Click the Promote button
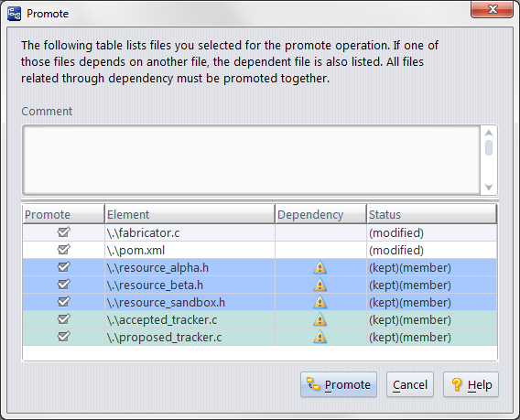This screenshot has width=520, height=420. point(339,384)
